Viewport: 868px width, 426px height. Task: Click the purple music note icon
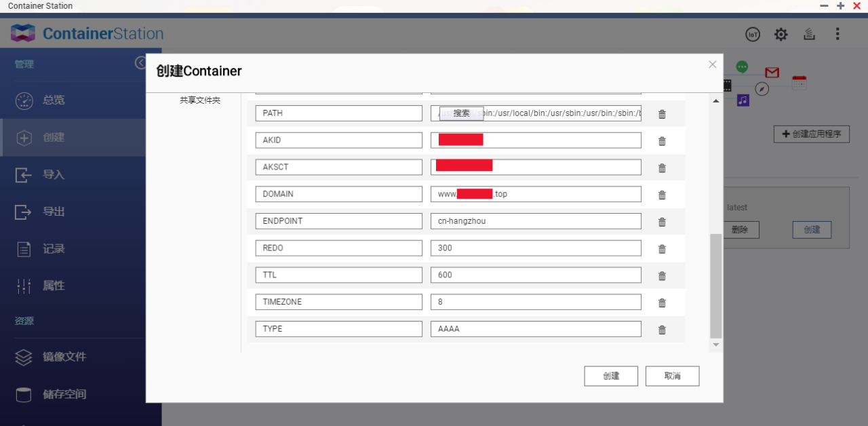tap(743, 100)
